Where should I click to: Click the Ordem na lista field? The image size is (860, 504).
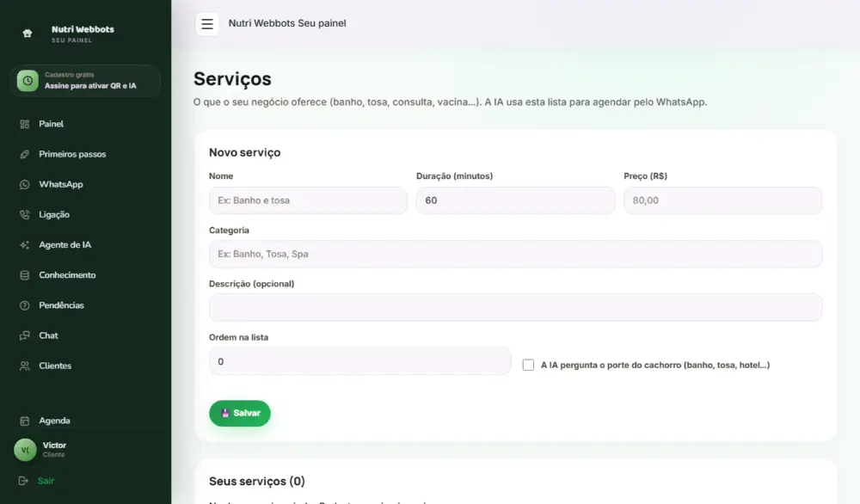pyautogui.click(x=359, y=361)
